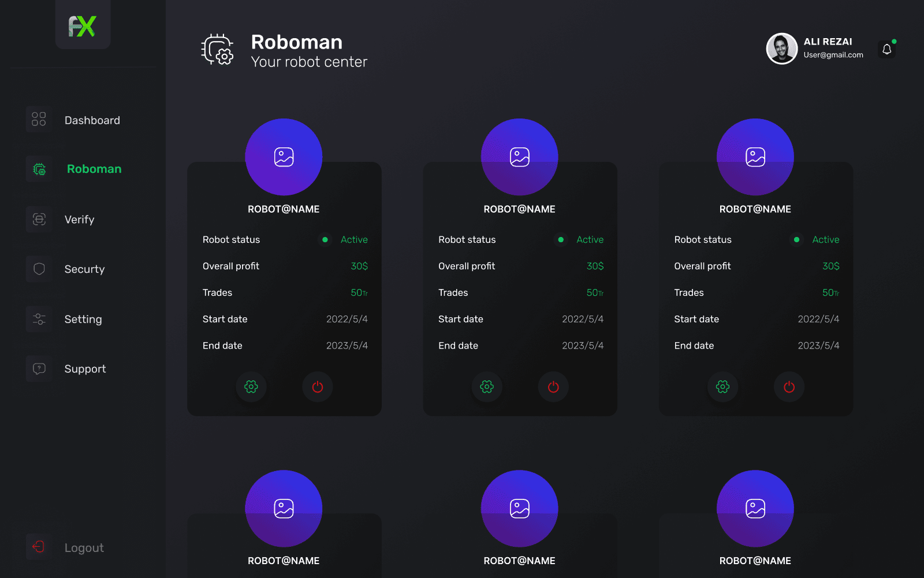Click the image placeholder on the bottom-left robot card
Image resolution: width=924 pixels, height=578 pixels.
tap(284, 509)
